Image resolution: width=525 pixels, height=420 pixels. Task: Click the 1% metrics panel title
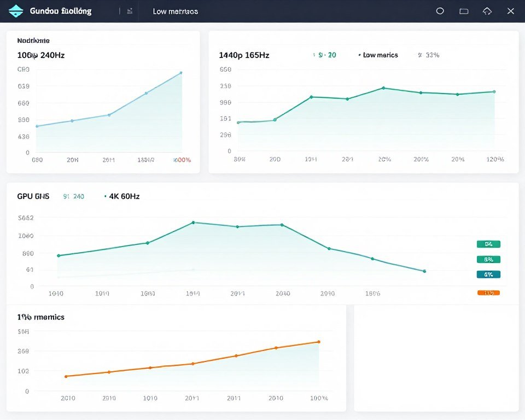40,317
